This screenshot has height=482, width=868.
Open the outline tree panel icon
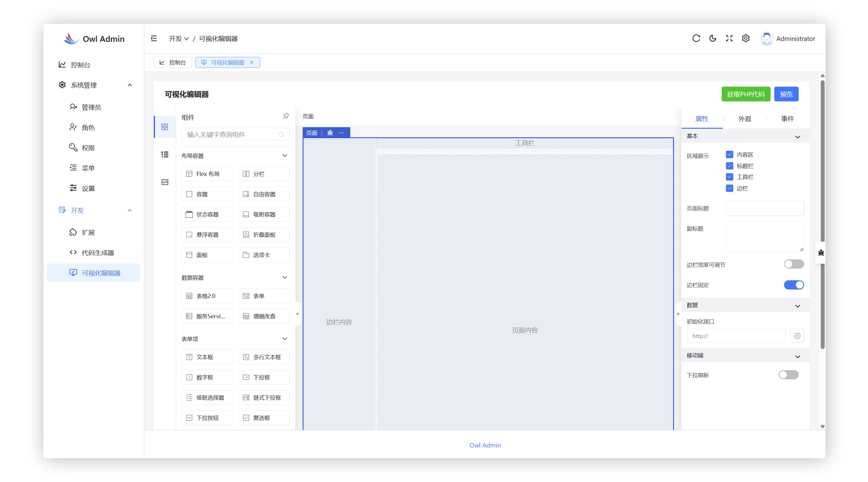[165, 154]
